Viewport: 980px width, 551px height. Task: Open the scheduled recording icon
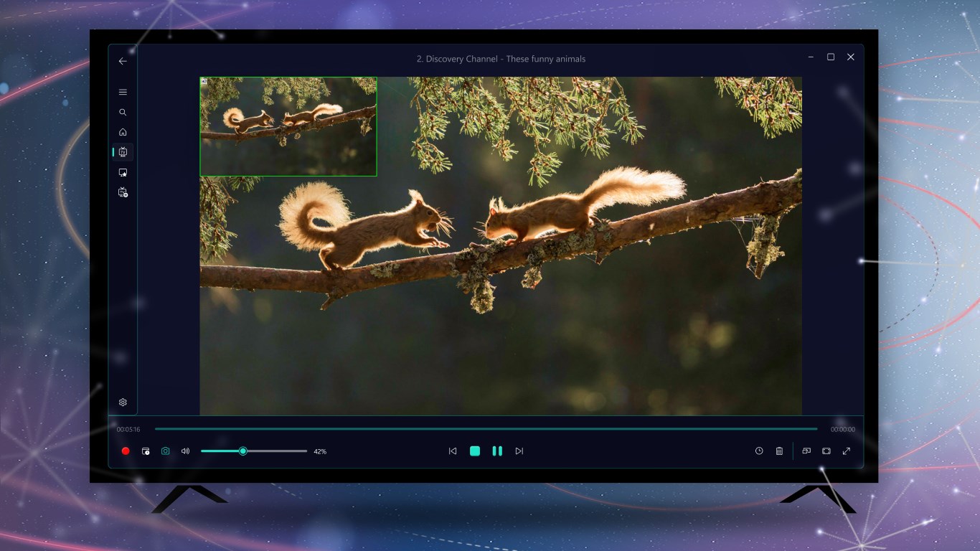point(146,451)
